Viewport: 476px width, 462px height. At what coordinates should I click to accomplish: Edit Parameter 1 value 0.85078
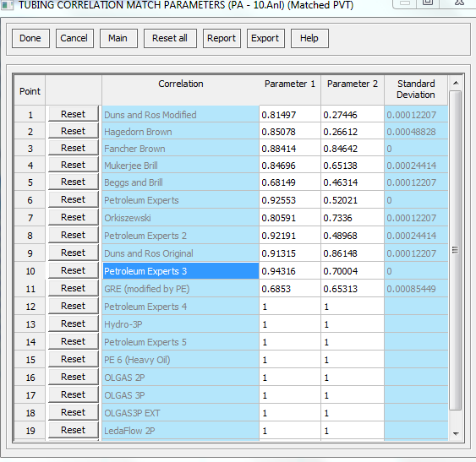click(x=290, y=132)
